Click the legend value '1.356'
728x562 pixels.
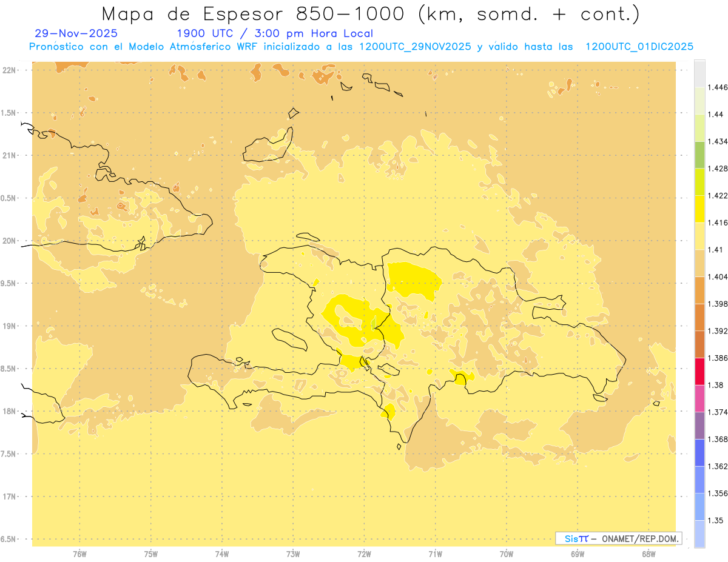point(718,493)
